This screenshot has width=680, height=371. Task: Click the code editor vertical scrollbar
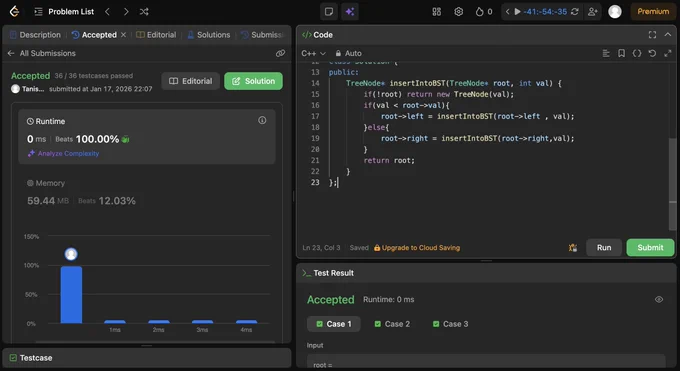point(672,184)
